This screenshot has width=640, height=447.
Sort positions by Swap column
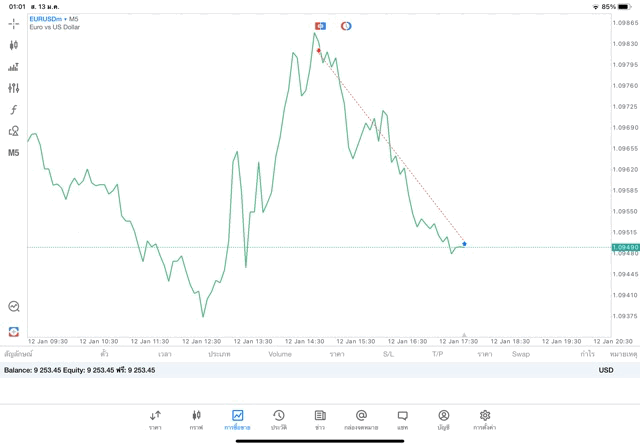pos(520,354)
